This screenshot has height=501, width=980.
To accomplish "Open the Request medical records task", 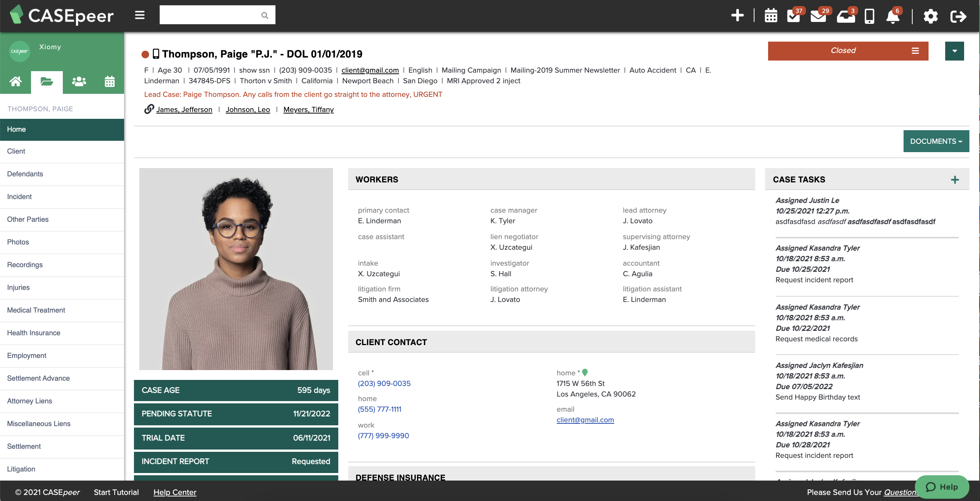I will (x=817, y=339).
